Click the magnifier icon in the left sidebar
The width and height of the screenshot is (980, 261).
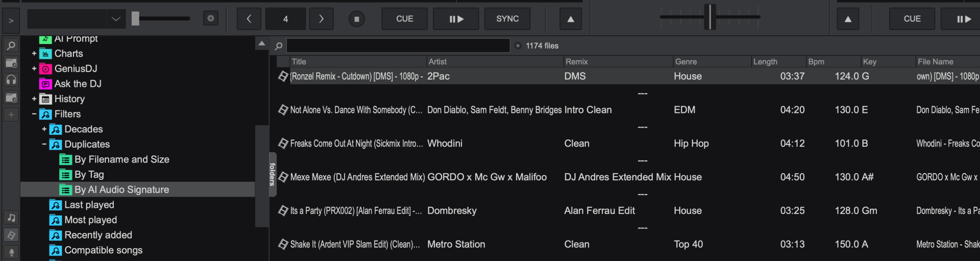pyautogui.click(x=11, y=46)
